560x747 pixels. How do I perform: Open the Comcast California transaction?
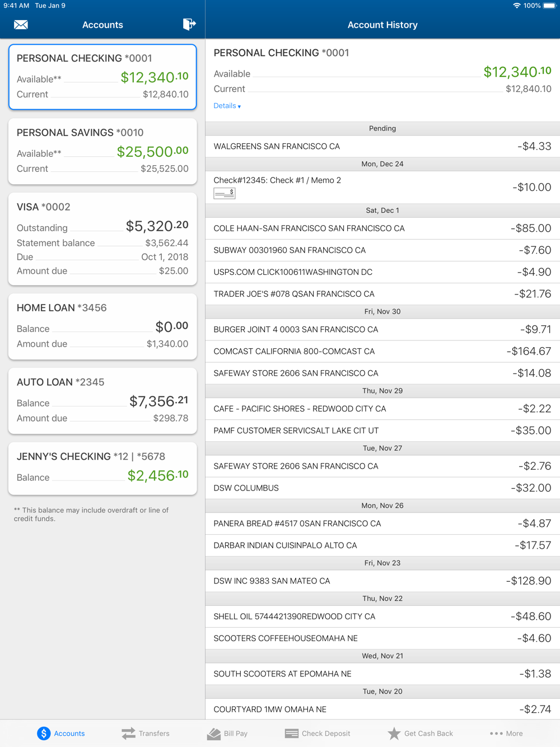382,351
